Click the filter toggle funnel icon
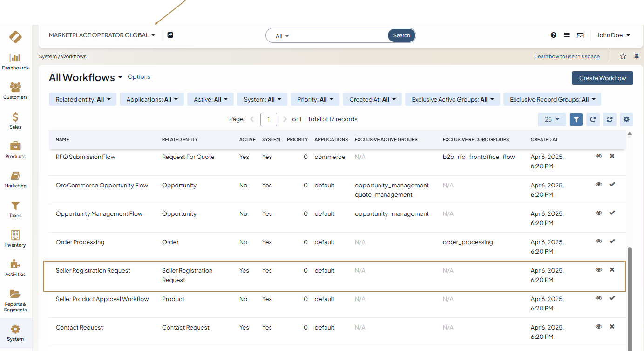Image resolution: width=644 pixels, height=351 pixels. click(576, 119)
